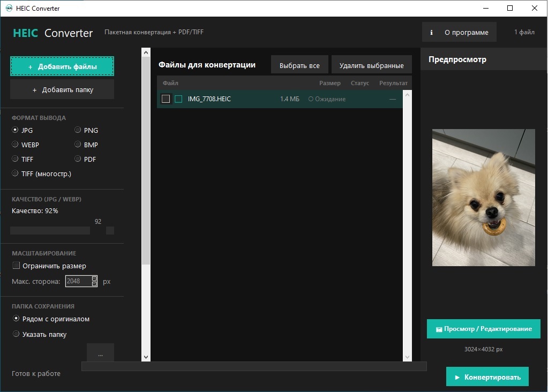Open the О программе dialog

click(x=459, y=32)
